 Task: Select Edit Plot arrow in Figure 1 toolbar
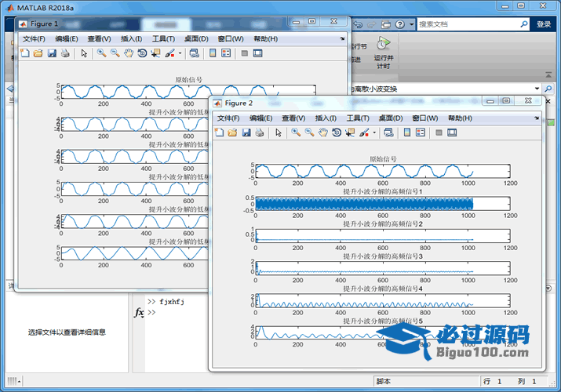84,53
